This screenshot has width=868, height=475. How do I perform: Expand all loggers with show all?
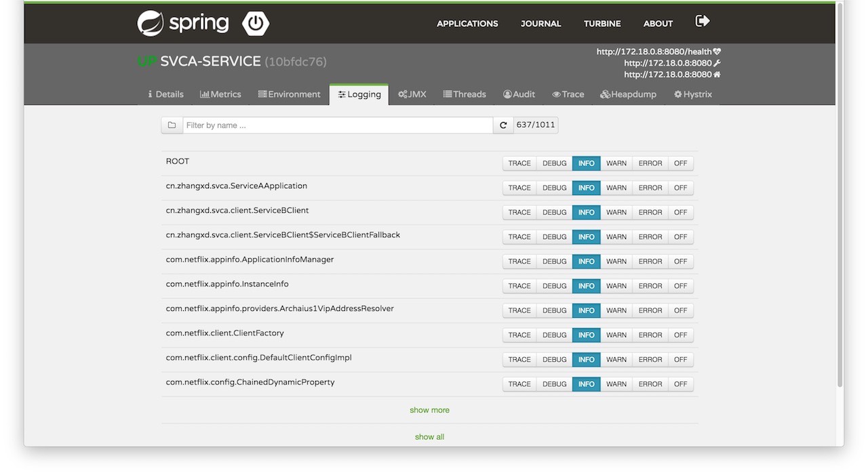(x=429, y=437)
